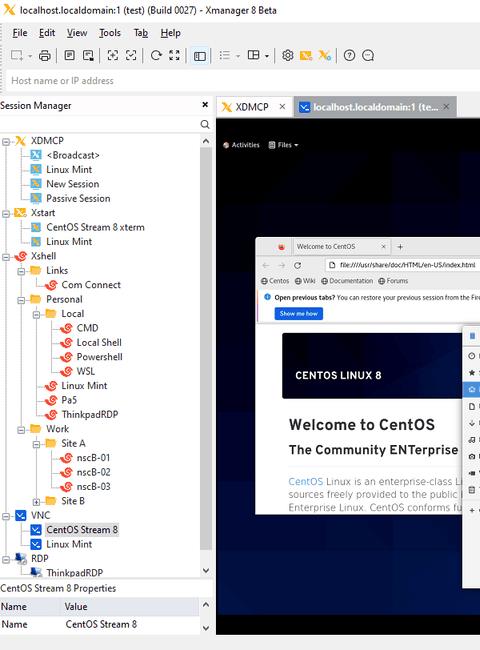Open the list view dropdown arrow
480x650 pixels.
pyautogui.click(x=238, y=56)
